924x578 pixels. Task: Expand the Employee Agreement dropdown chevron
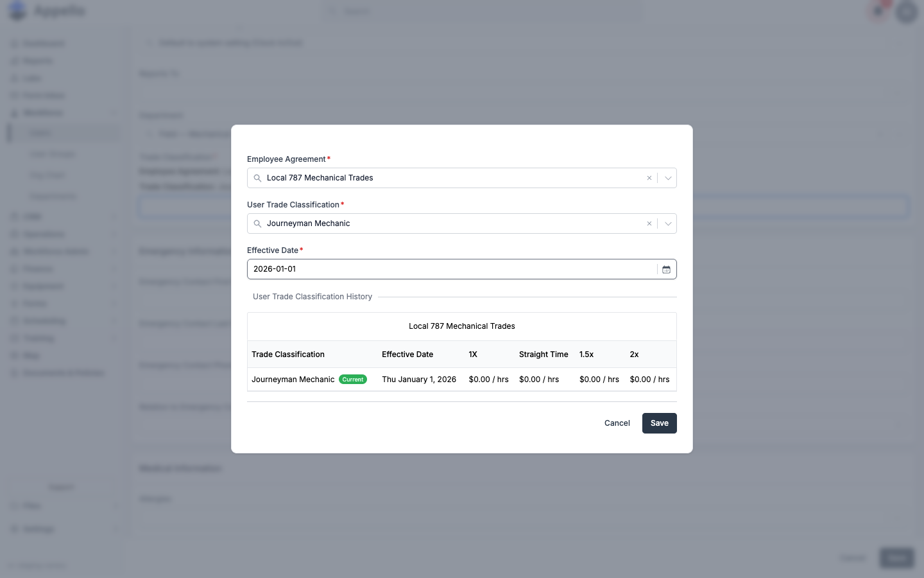point(668,178)
